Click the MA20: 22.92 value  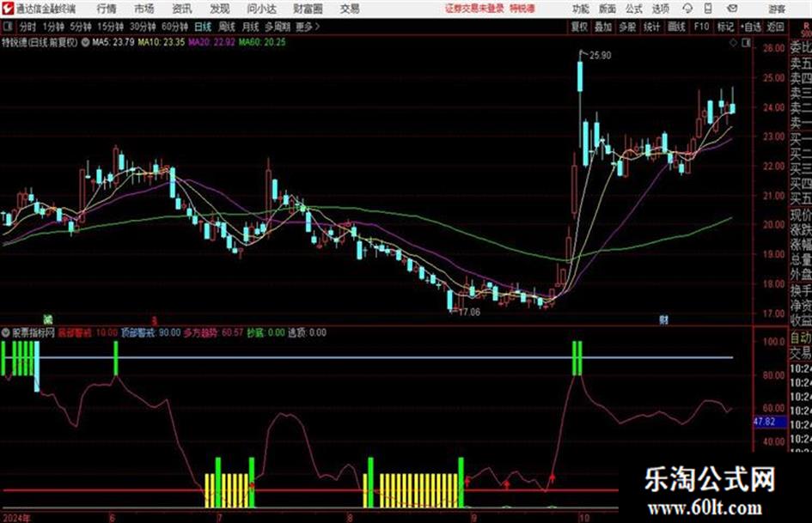pyautogui.click(x=211, y=42)
